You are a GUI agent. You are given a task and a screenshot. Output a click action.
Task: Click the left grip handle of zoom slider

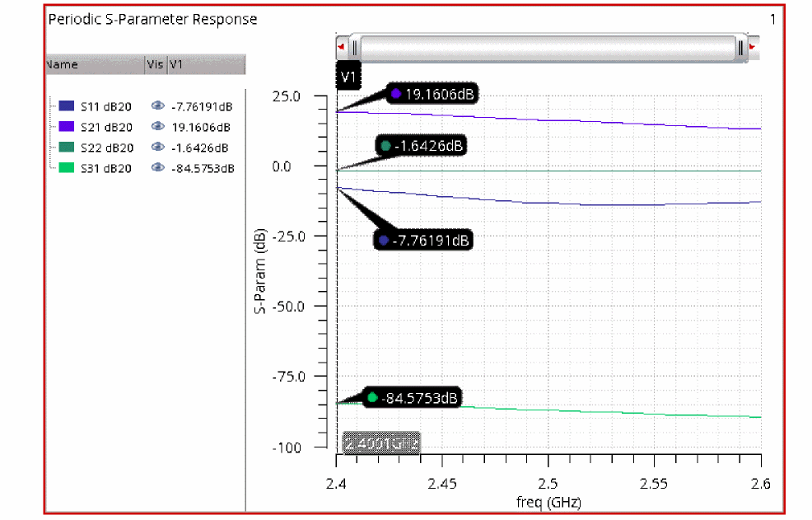click(355, 49)
